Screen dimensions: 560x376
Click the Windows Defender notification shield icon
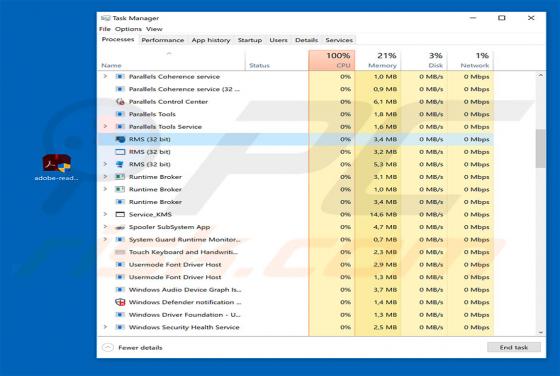(120, 302)
